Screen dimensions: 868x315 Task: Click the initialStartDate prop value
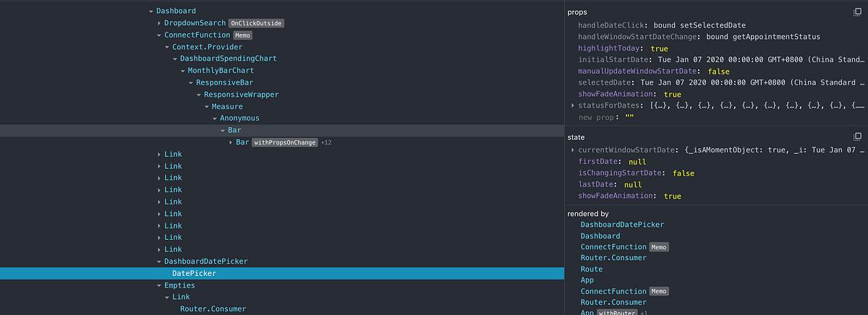pyautogui.click(x=762, y=60)
